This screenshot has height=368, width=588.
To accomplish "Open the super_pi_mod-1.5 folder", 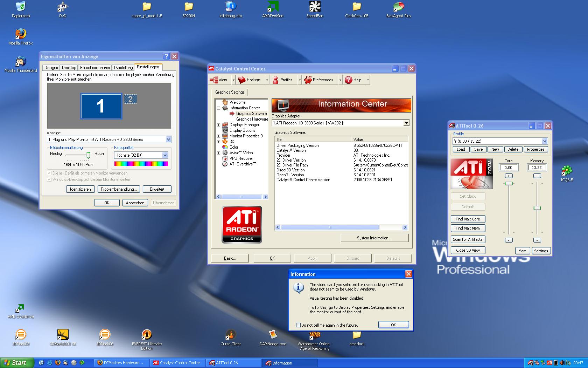I will click(x=147, y=9).
